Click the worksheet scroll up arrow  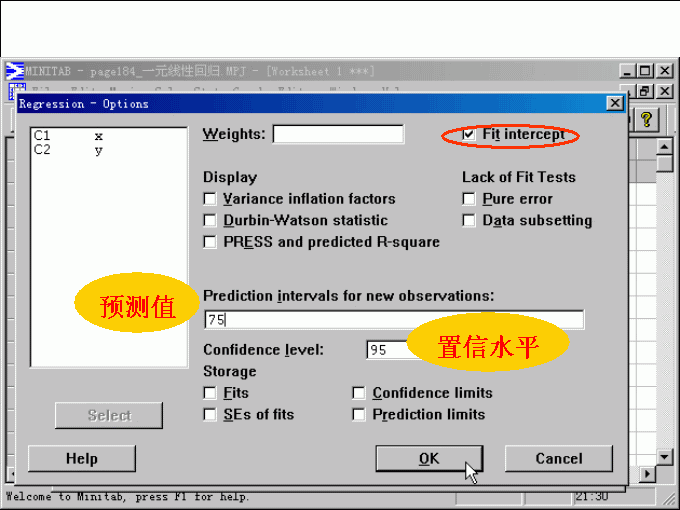(665, 146)
